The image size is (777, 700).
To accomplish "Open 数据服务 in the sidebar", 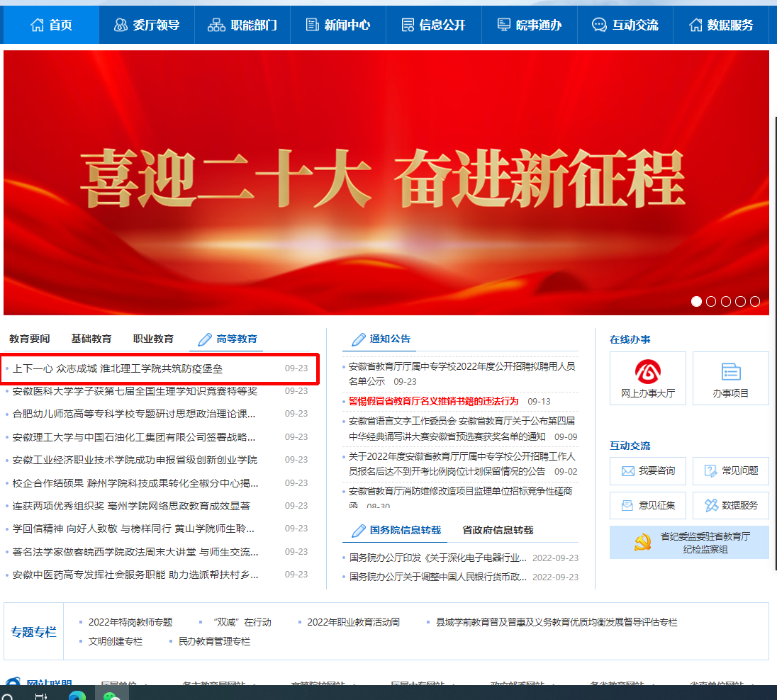I will pyautogui.click(x=730, y=505).
